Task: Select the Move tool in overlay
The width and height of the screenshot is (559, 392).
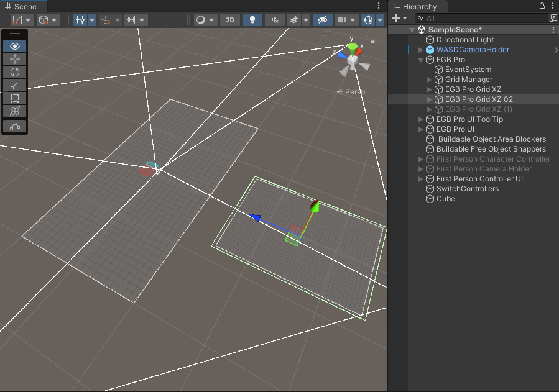Action: click(x=15, y=59)
